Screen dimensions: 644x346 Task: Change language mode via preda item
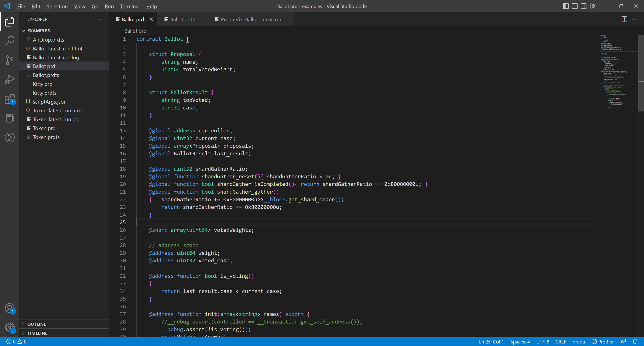pyautogui.click(x=578, y=341)
